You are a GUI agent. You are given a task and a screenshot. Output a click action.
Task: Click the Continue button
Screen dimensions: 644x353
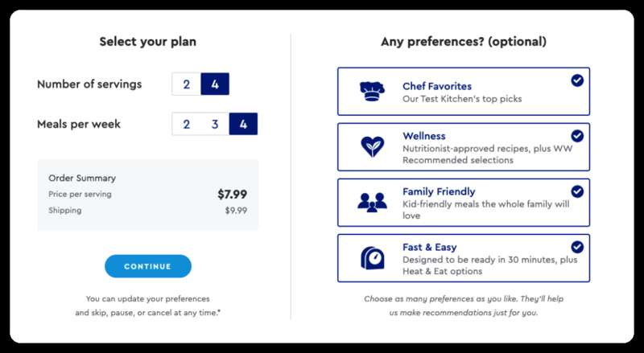point(148,266)
